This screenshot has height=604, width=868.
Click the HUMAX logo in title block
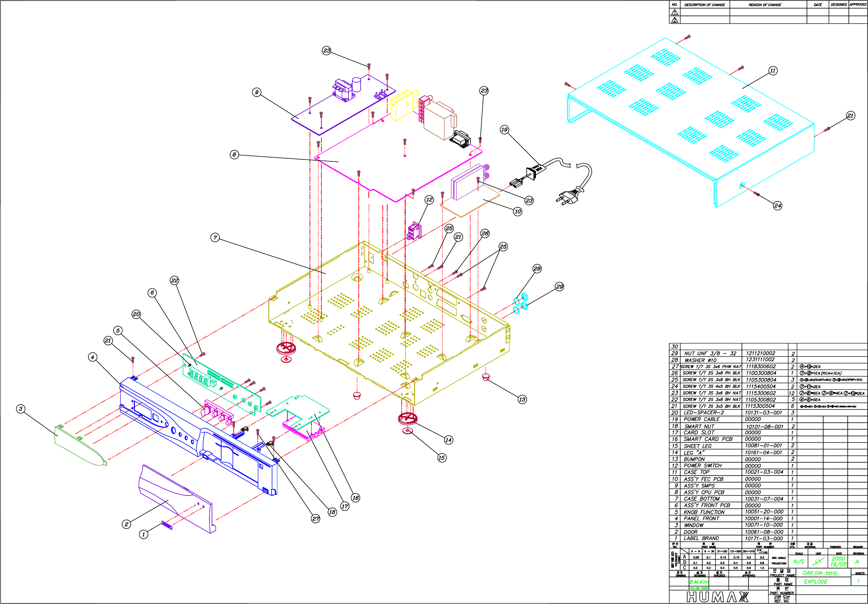click(x=717, y=597)
